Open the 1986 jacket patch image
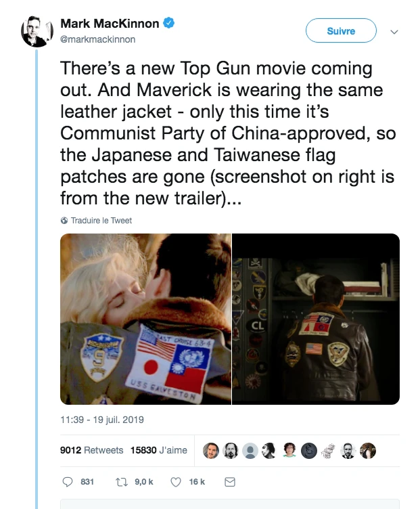420x509 pixels. (145, 319)
